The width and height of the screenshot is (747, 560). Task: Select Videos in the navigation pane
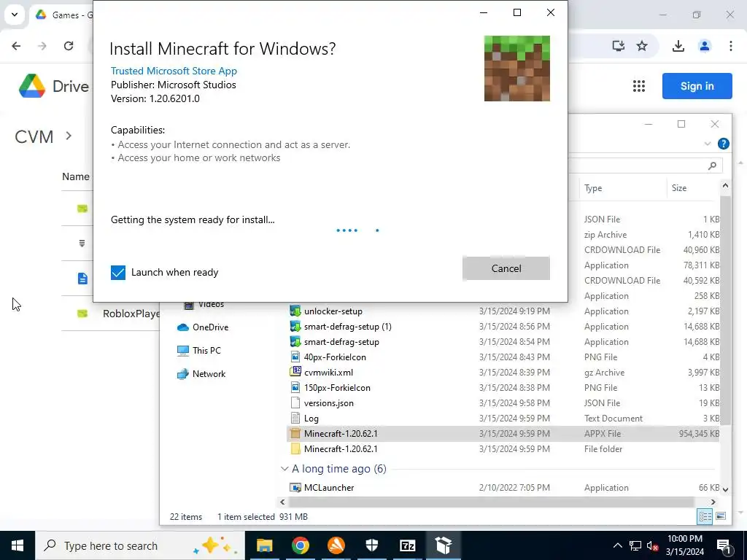(x=204, y=304)
